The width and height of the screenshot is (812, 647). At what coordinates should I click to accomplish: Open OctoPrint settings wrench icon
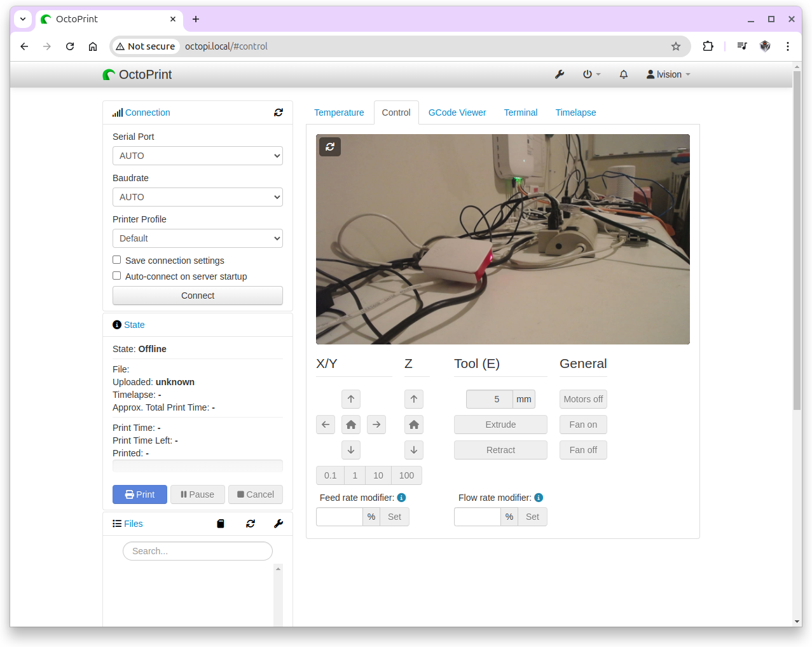[x=560, y=74]
